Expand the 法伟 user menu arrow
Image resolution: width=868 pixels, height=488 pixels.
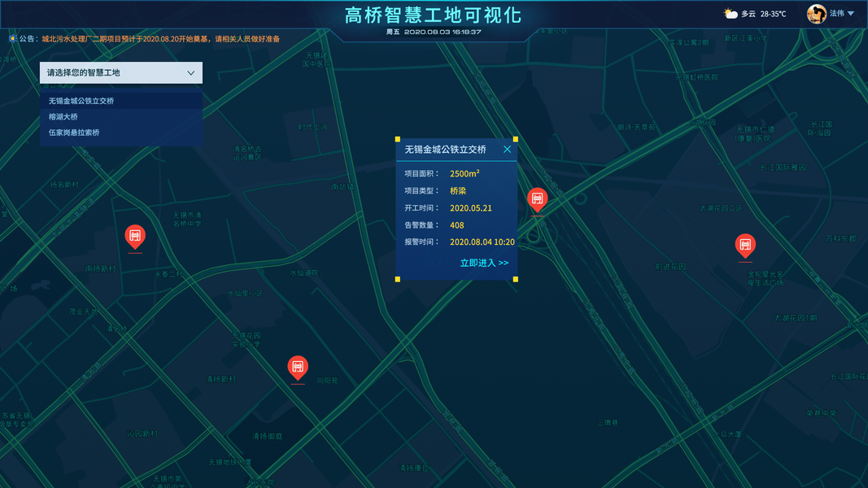click(851, 14)
